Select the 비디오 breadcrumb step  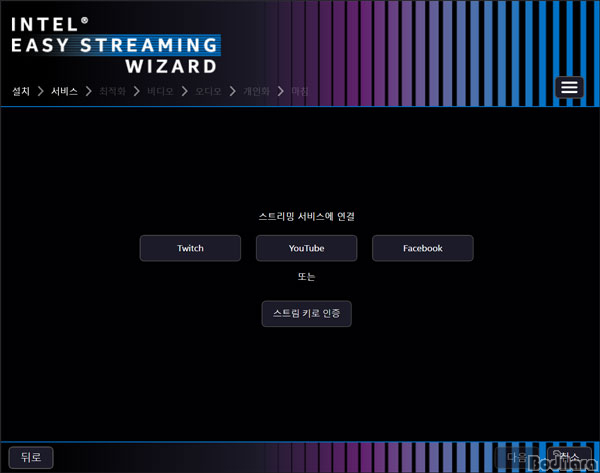pyautogui.click(x=160, y=91)
